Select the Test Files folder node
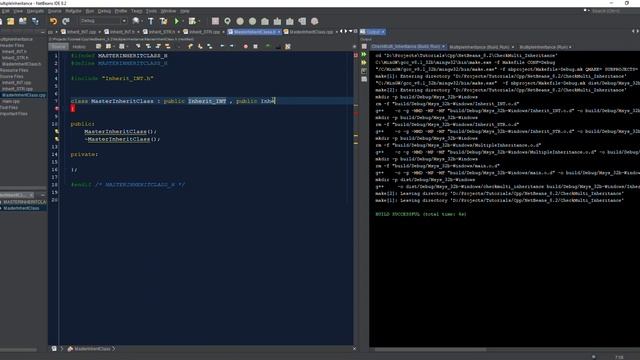The image size is (640, 360). tap(9, 107)
